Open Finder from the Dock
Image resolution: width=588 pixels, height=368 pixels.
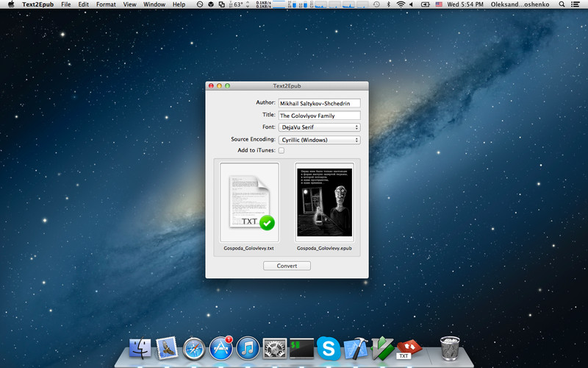[x=140, y=348]
